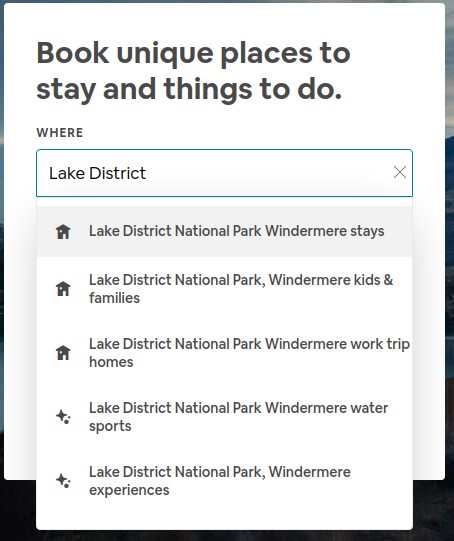
Task: Select Lake District National Park Windermere stays suggestion
Action: coord(224,232)
